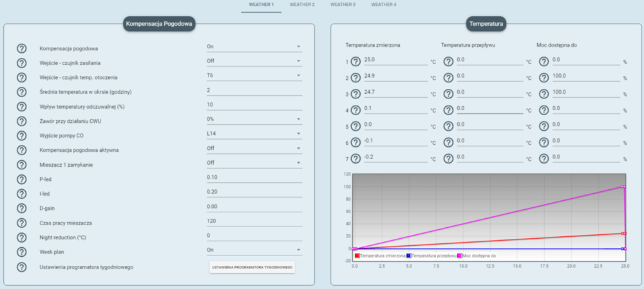The width and height of the screenshot is (644, 289).
Task: Select the WEATHER 4 tab
Action: click(384, 5)
